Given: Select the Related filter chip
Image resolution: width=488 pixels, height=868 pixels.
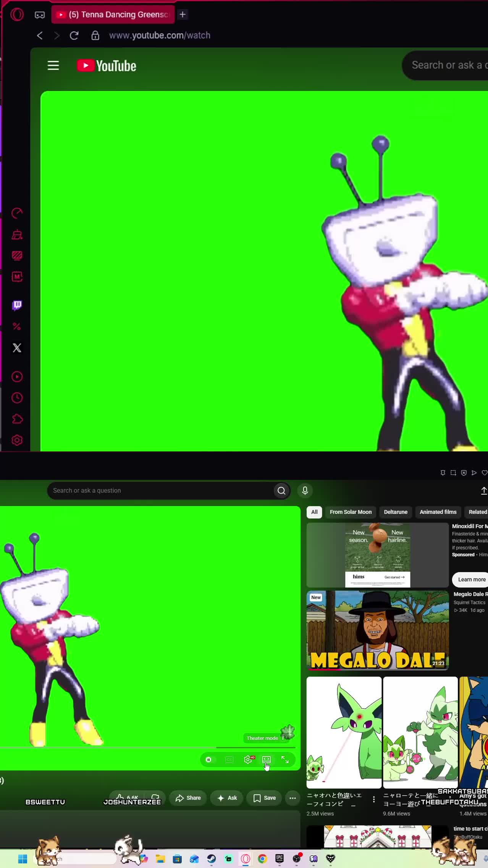Looking at the screenshot, I should click(x=477, y=512).
